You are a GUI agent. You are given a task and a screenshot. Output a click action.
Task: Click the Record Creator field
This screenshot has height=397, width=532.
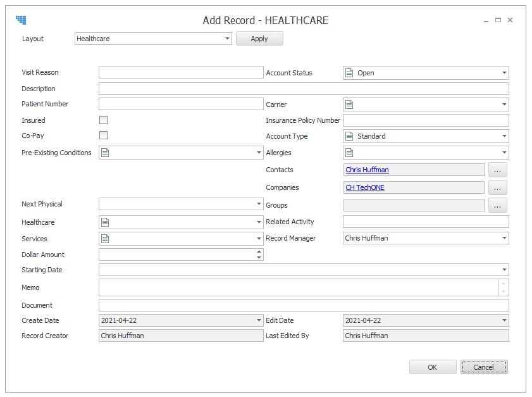[181, 336]
